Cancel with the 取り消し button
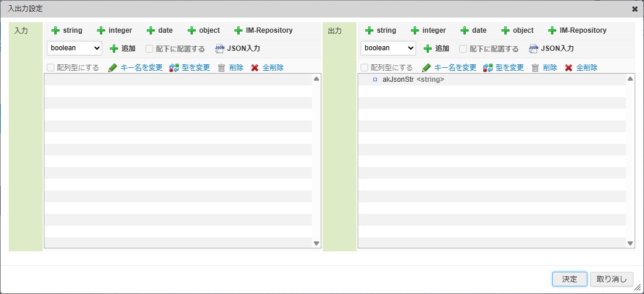 (612, 279)
